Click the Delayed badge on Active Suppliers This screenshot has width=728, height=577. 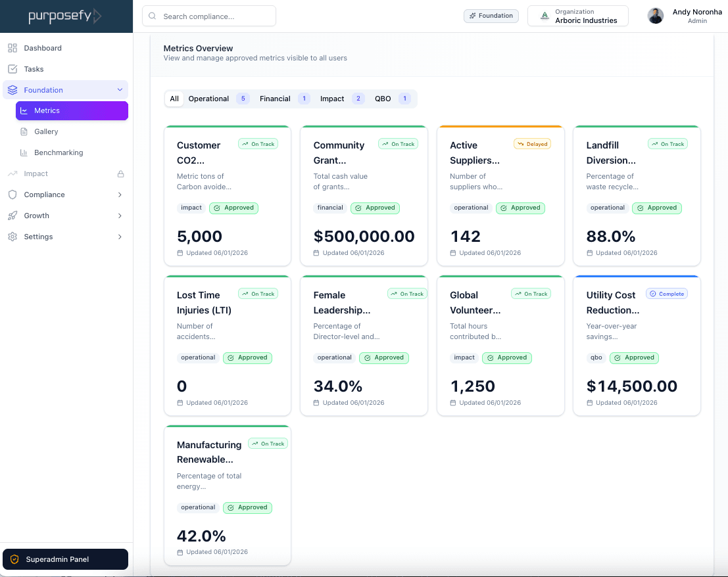pos(532,143)
